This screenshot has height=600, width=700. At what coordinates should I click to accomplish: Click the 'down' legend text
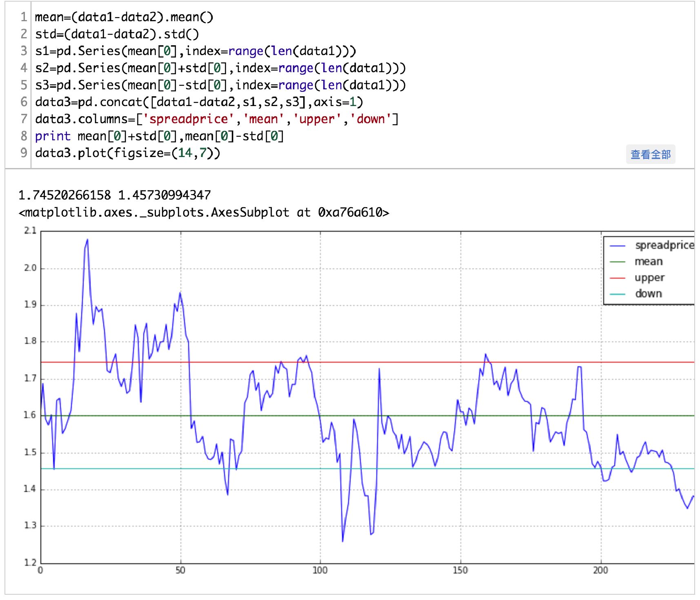(649, 294)
